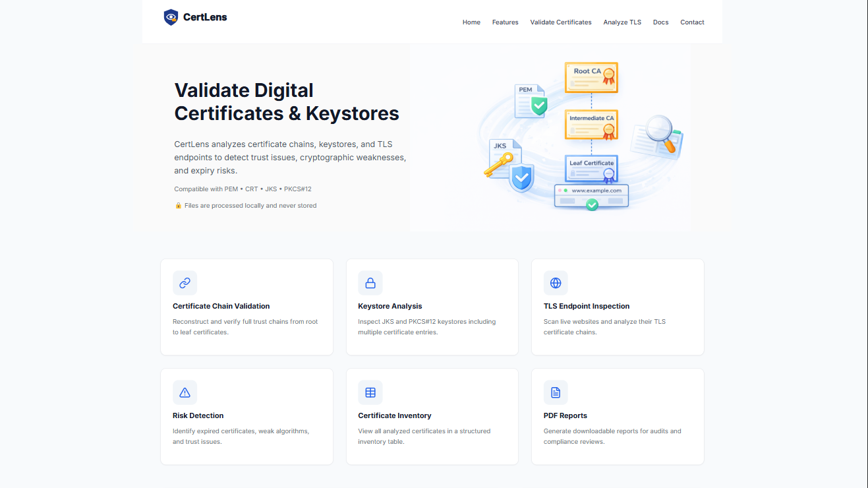Click 'Identify expired certificates, weak algorithms' description
The image size is (868, 488).
(x=241, y=437)
